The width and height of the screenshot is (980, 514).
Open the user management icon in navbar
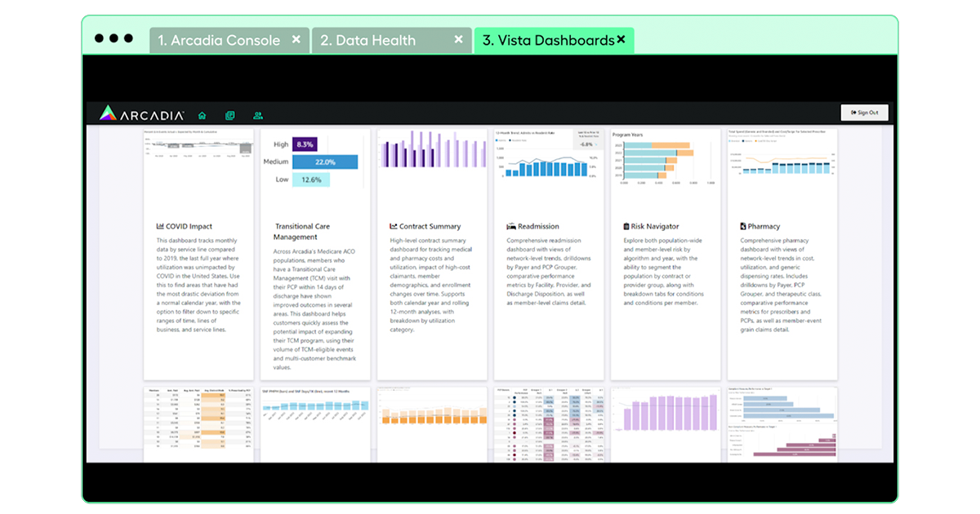(x=258, y=116)
